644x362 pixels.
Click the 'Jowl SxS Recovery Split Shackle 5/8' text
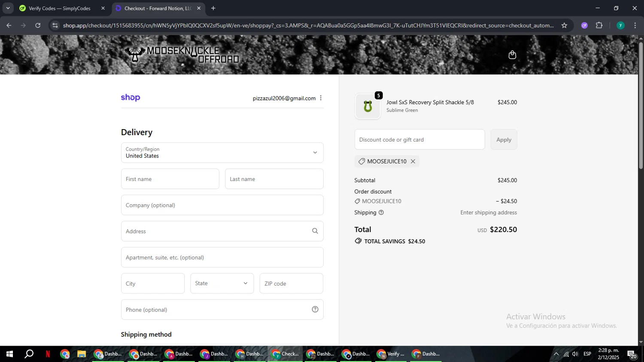click(x=430, y=102)
